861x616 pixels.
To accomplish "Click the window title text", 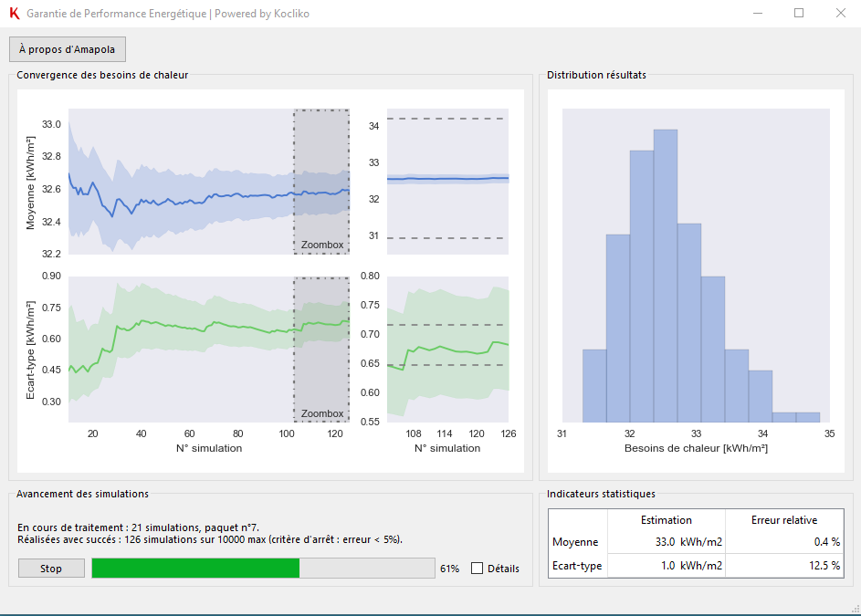I will 168,14.
